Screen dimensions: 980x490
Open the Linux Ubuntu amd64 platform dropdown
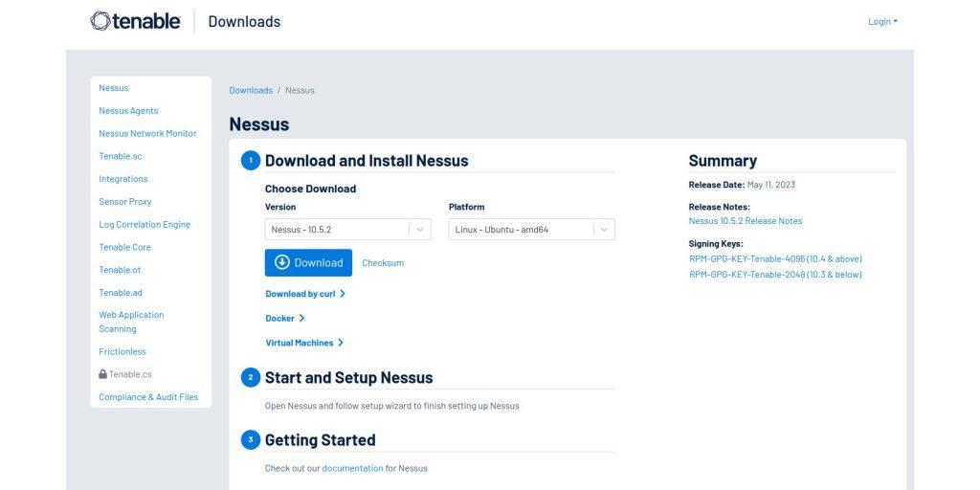click(532, 230)
